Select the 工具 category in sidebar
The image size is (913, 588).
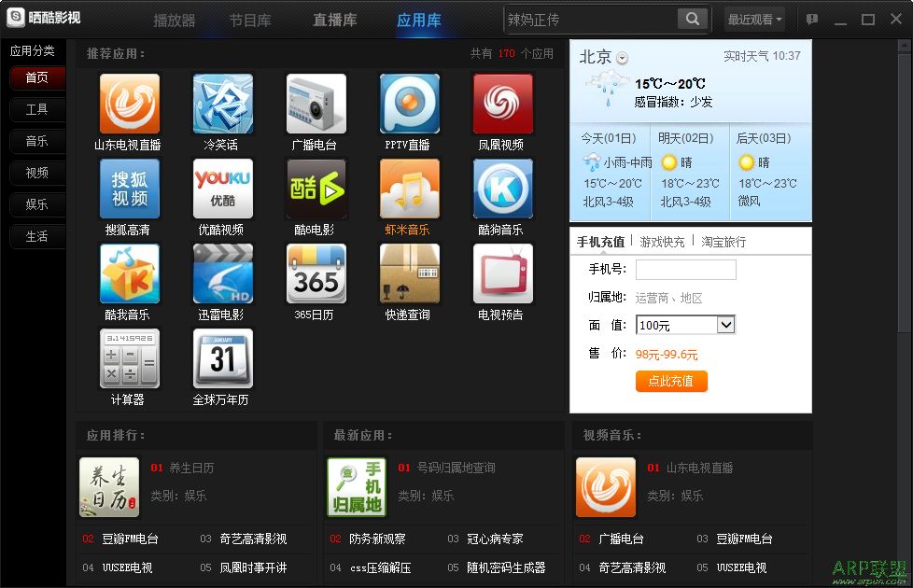[37, 109]
